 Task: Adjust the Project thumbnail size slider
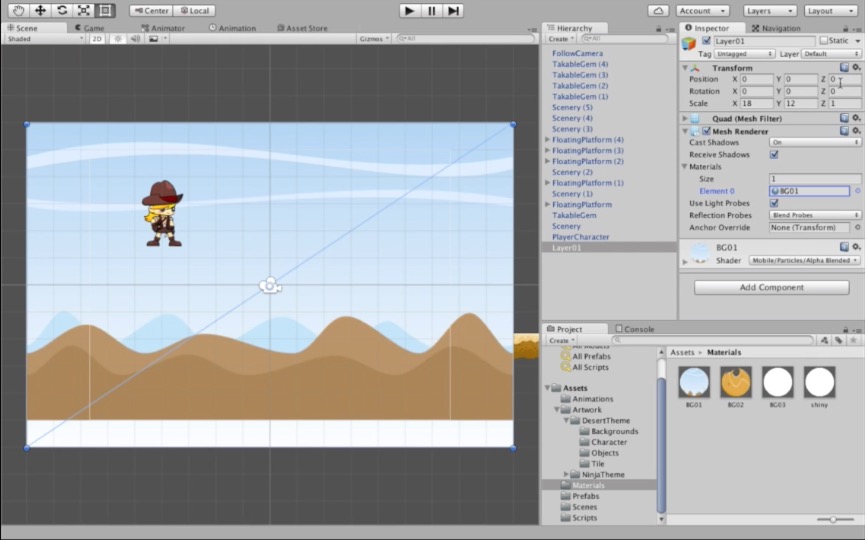coord(833,519)
